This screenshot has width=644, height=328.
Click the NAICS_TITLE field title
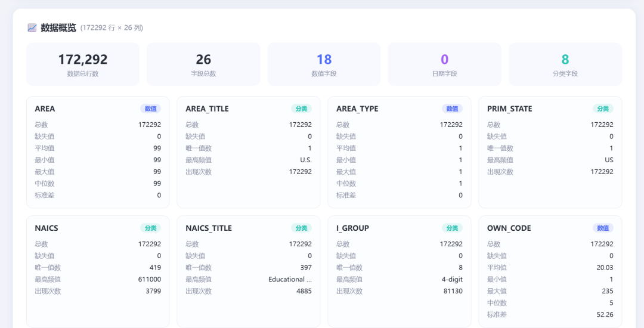(x=209, y=228)
